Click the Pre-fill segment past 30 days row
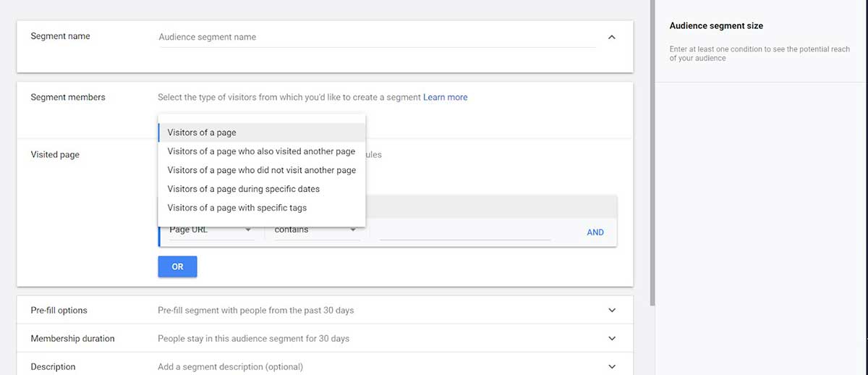This screenshot has height=375, width=868. tap(325, 310)
